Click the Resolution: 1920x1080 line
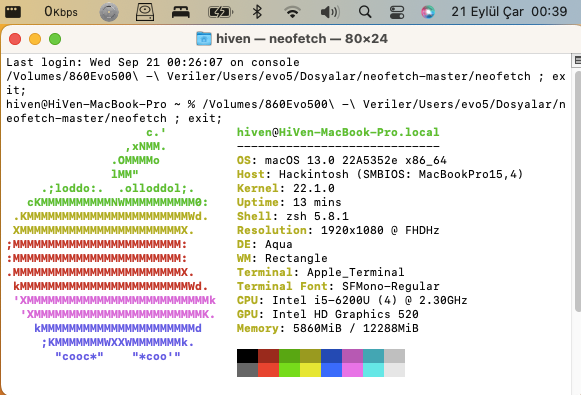The width and height of the screenshot is (581, 395). pos(338,230)
